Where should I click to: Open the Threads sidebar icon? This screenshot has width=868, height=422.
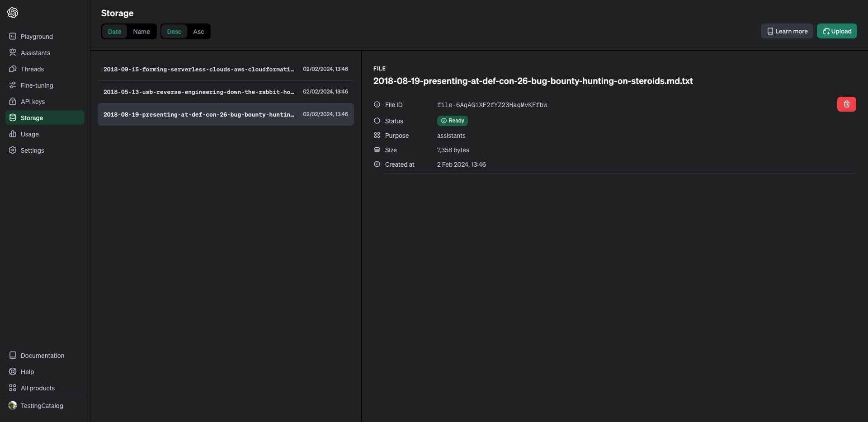[x=13, y=69]
